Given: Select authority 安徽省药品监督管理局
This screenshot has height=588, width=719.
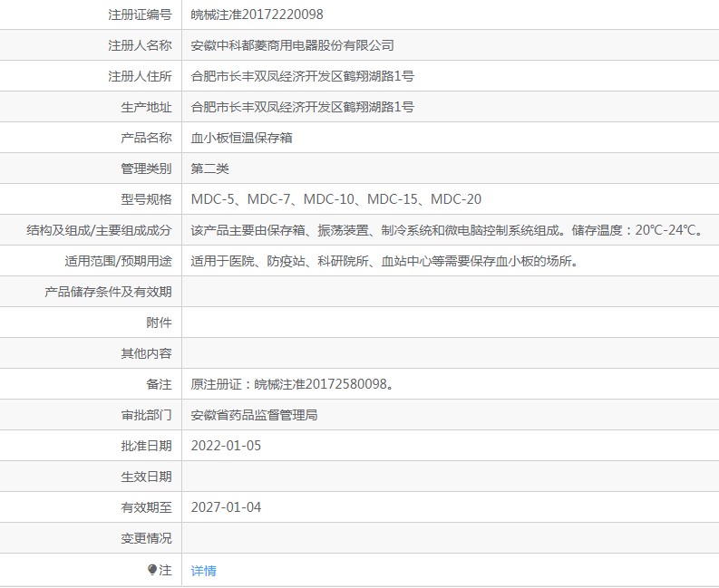Looking at the screenshot, I should pyautogui.click(x=255, y=415).
